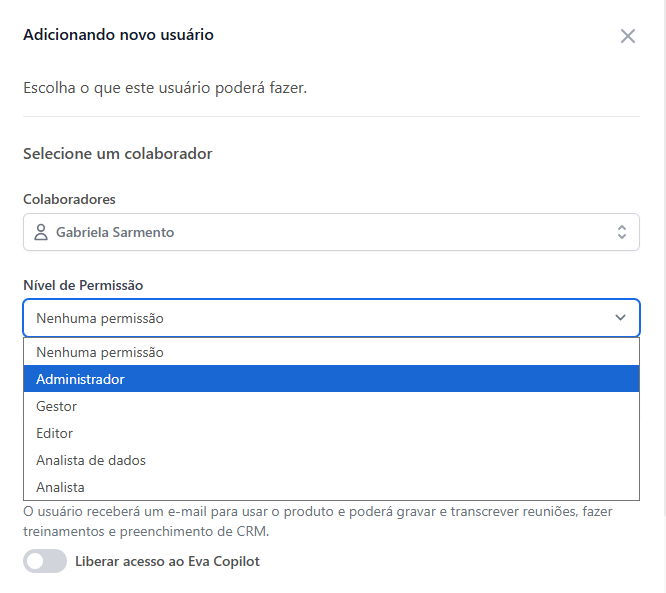Pick Gestor permission level
Viewport: 666px width, 593px height.
(x=57, y=406)
